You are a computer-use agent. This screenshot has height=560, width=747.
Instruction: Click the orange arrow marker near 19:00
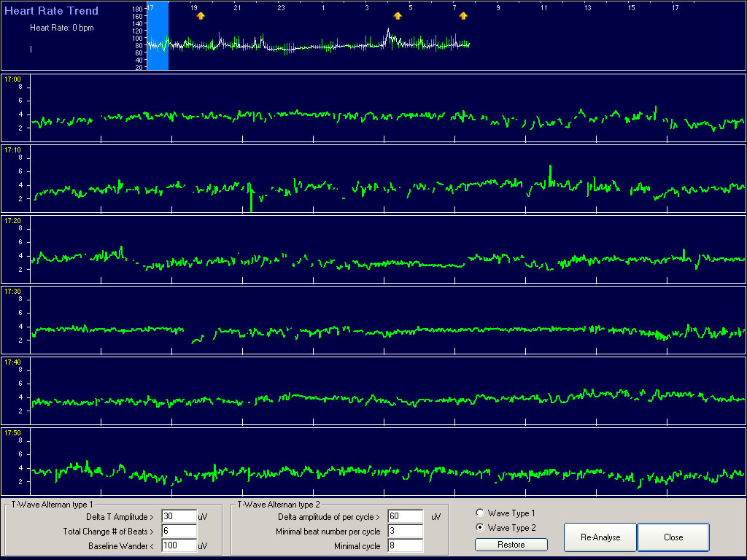201,15
